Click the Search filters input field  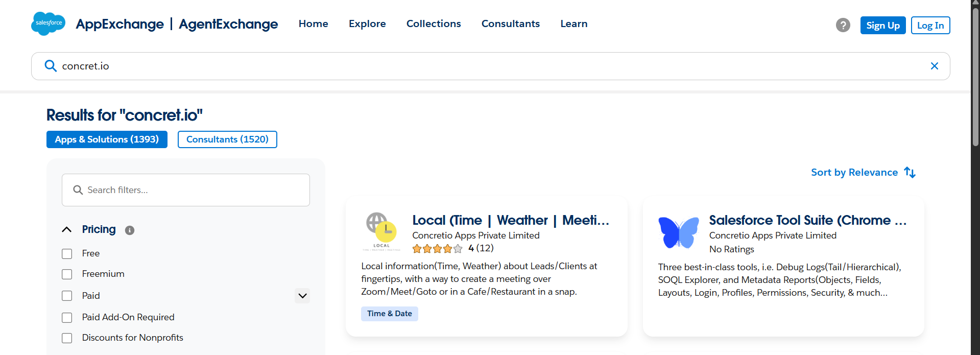[x=186, y=190]
